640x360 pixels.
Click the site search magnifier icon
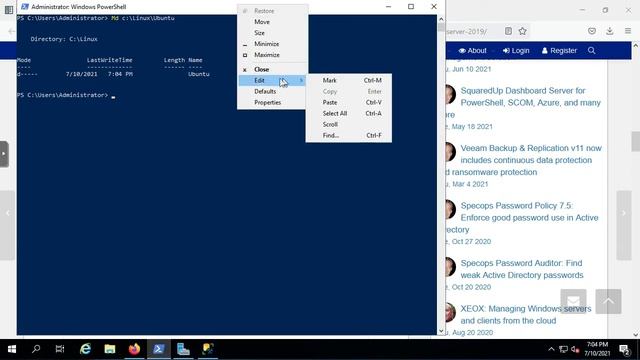tap(591, 51)
